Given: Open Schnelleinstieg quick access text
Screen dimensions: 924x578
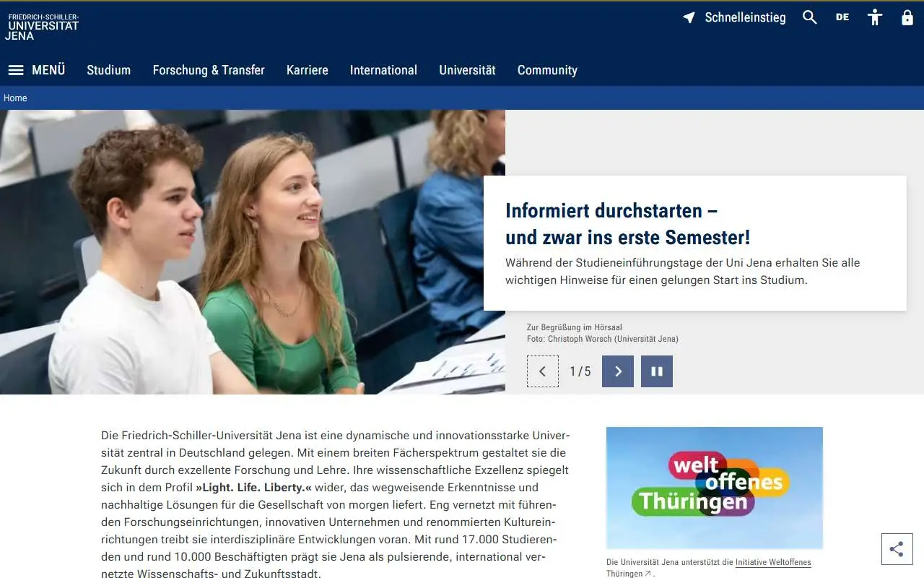Looking at the screenshot, I should 745,17.
